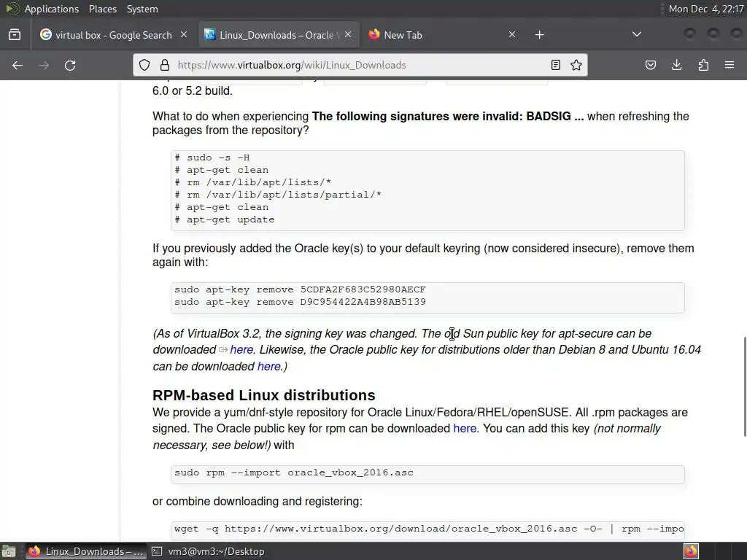Open the Firefox hamburger menu
747x560 pixels.
pyautogui.click(x=729, y=65)
